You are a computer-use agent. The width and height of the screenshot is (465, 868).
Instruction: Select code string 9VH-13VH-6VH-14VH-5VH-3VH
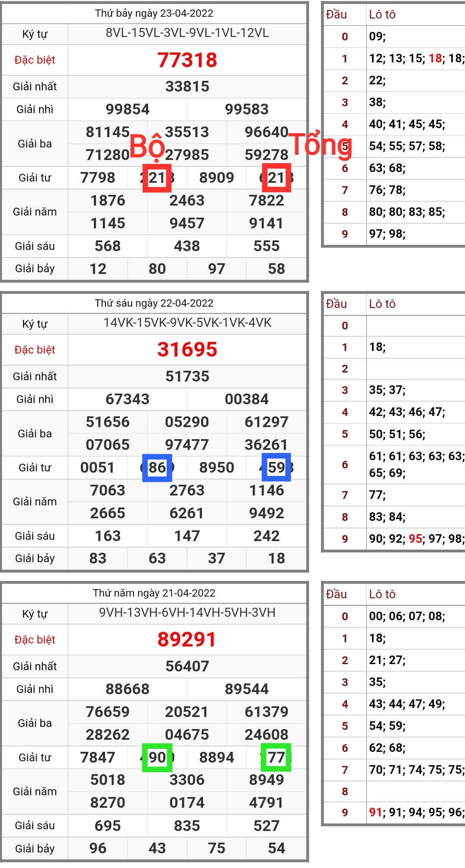(187, 613)
